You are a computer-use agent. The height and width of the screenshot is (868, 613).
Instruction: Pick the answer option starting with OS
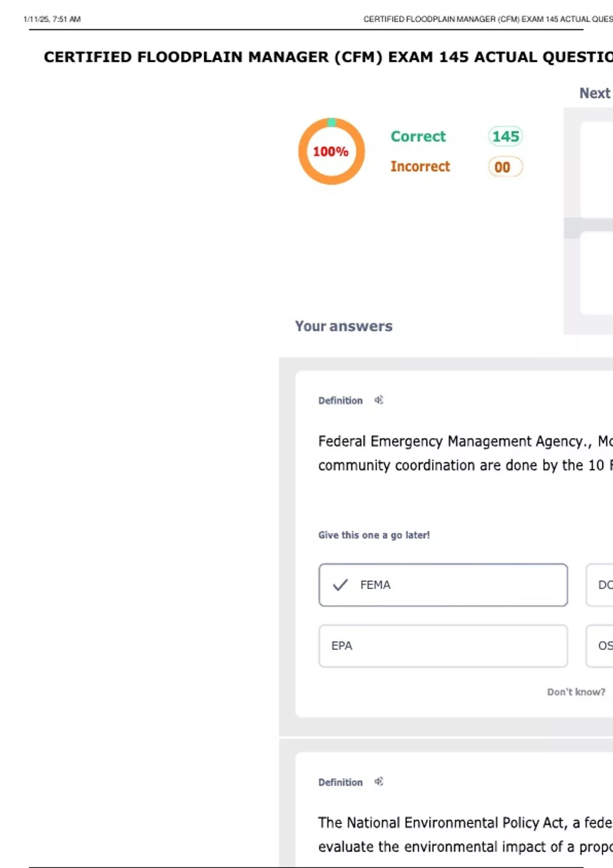click(601, 646)
